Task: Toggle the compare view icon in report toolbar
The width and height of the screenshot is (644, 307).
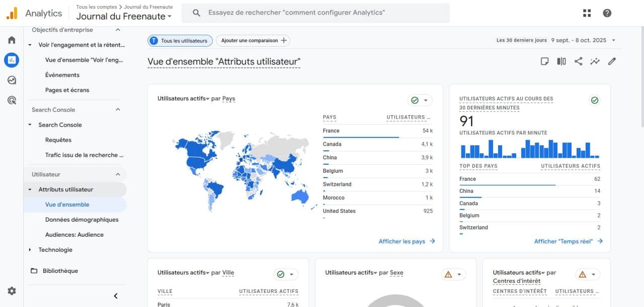Action: click(x=561, y=61)
